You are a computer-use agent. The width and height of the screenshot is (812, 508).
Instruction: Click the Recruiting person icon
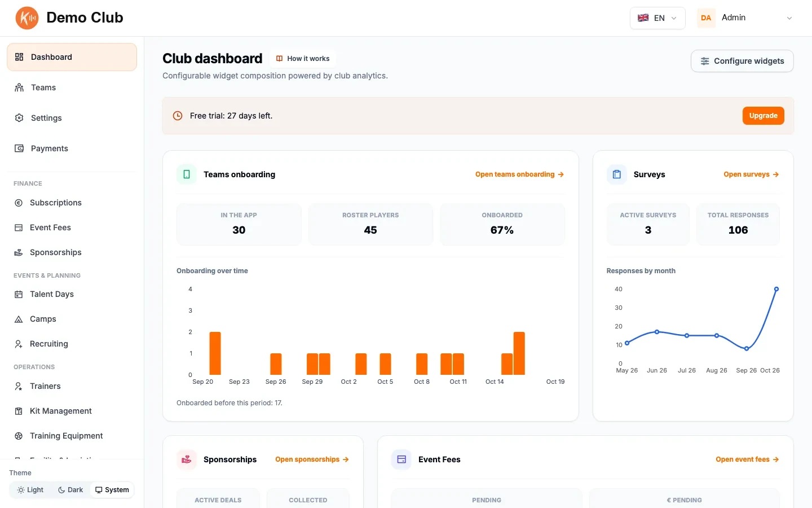point(19,344)
